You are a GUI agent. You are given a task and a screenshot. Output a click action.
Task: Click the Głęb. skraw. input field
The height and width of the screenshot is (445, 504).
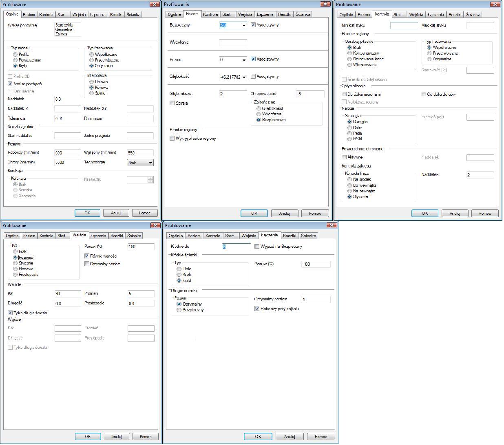point(233,94)
